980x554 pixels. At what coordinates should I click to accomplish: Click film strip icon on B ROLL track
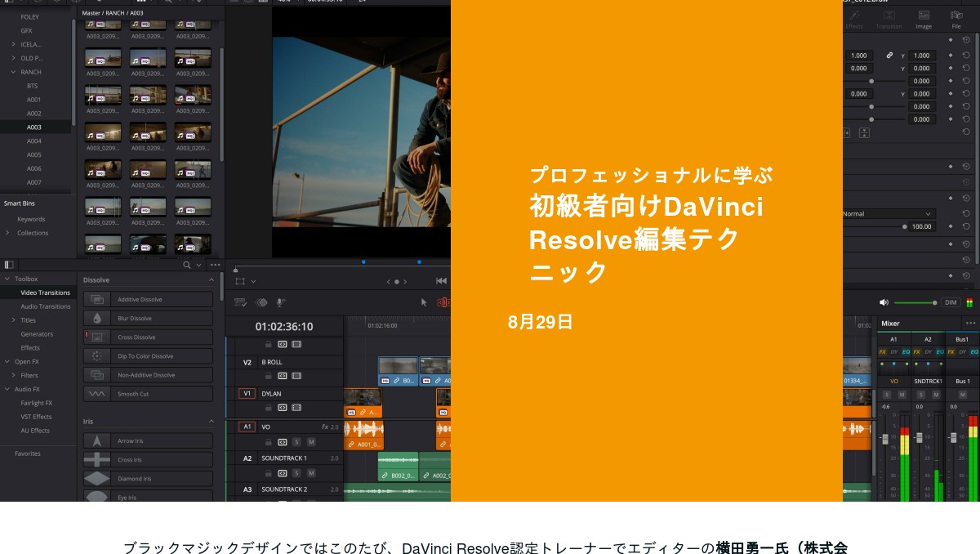(x=296, y=376)
